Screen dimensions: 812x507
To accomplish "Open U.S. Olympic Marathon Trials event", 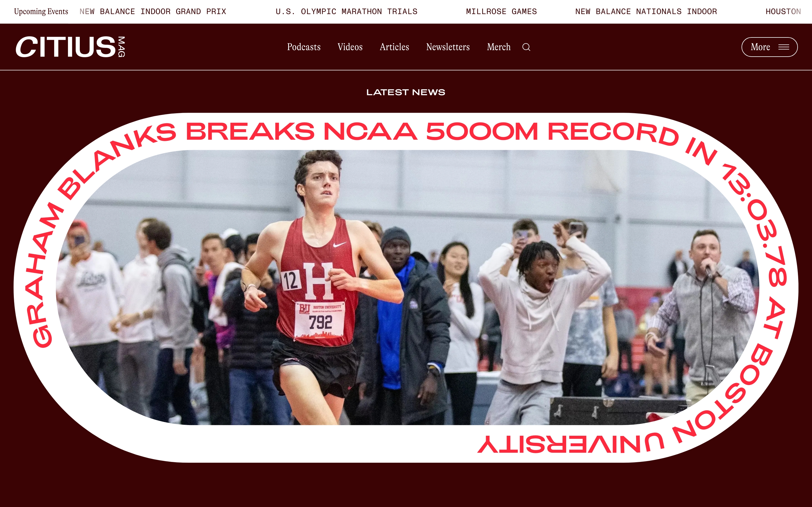I will pos(346,11).
